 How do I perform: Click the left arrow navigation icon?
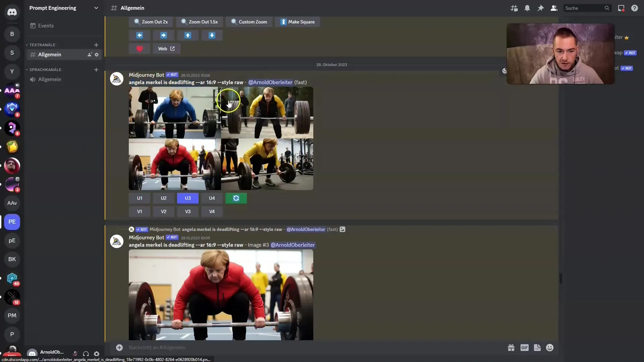point(140,35)
